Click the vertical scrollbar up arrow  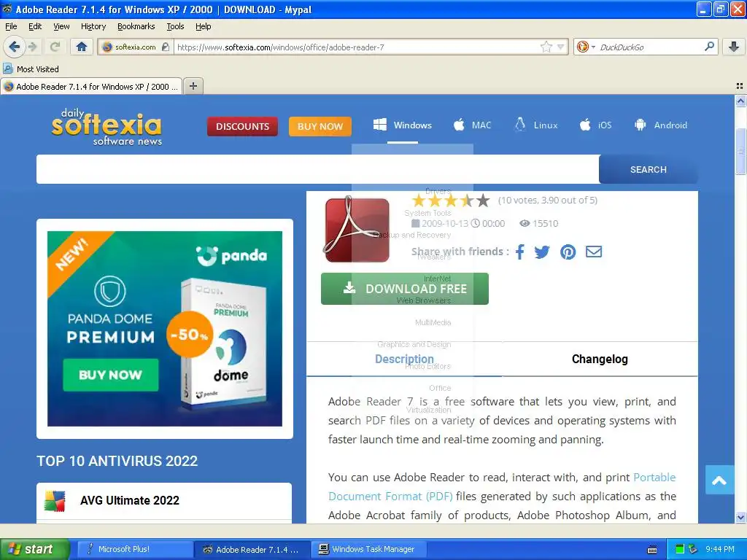click(740, 101)
